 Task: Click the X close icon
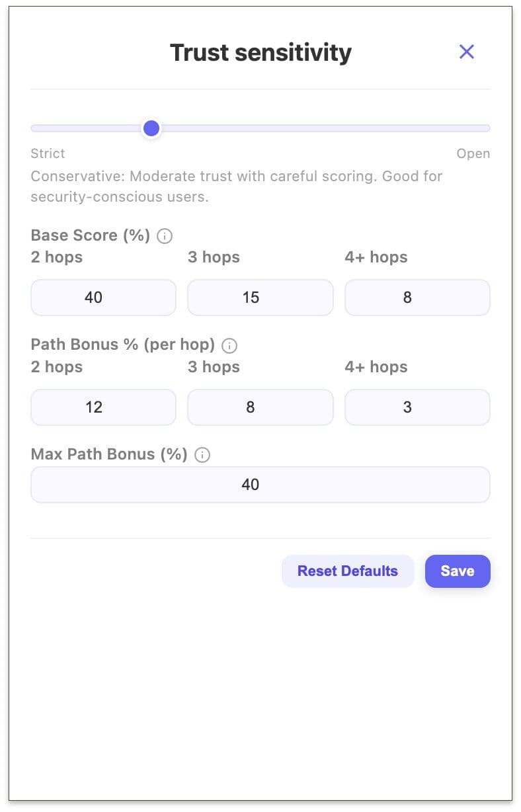tap(467, 52)
